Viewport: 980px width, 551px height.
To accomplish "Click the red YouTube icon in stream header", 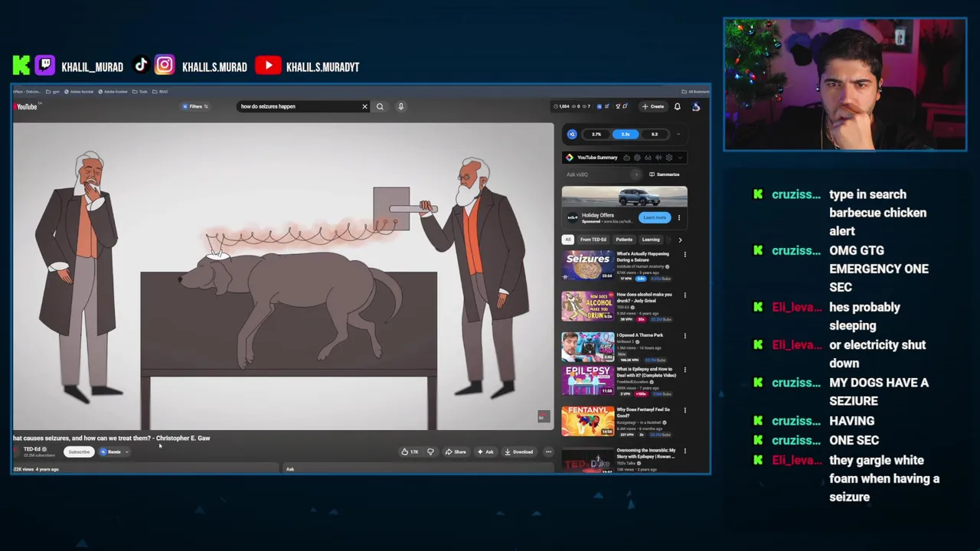I will (268, 66).
